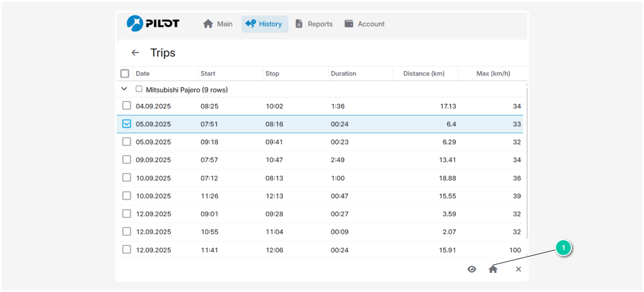Sort by the Date column header
Viewport: 644px width, 292px height.
pos(143,74)
